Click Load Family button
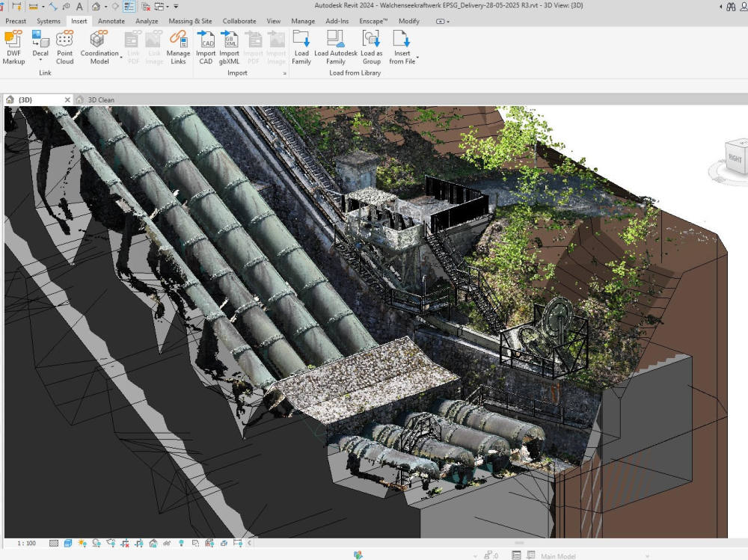This screenshot has width=748, height=560. [301, 47]
